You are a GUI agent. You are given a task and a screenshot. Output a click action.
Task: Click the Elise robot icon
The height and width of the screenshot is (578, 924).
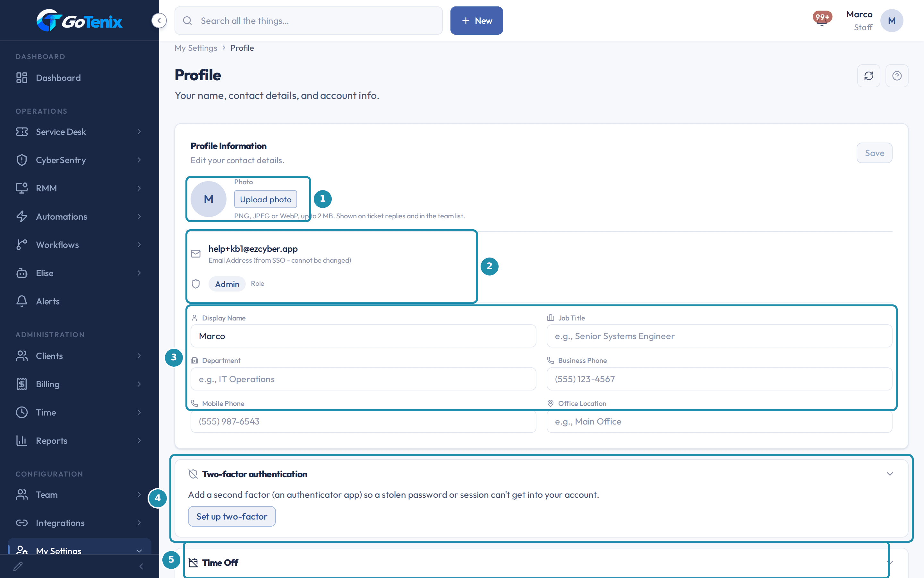(22, 273)
